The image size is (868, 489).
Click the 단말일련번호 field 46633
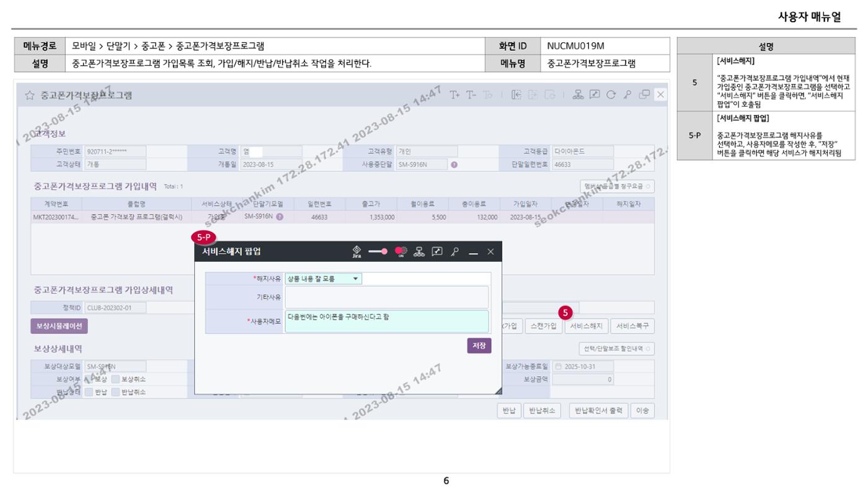pyautogui.click(x=582, y=164)
